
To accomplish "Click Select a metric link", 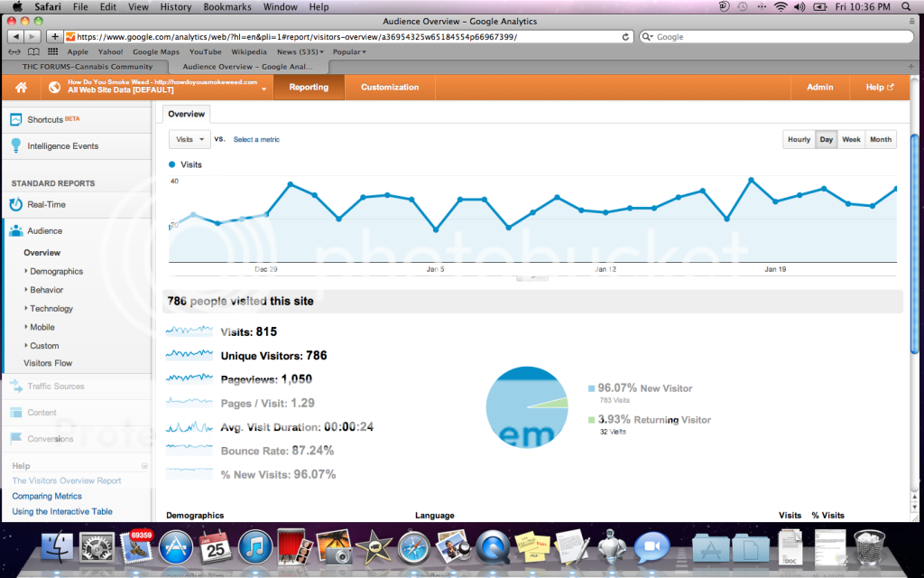I will (x=256, y=140).
